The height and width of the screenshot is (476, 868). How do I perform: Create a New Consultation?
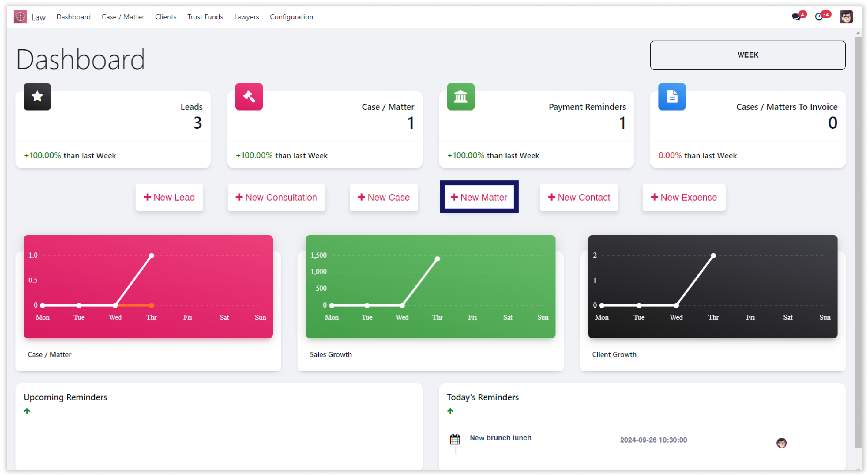tap(276, 197)
